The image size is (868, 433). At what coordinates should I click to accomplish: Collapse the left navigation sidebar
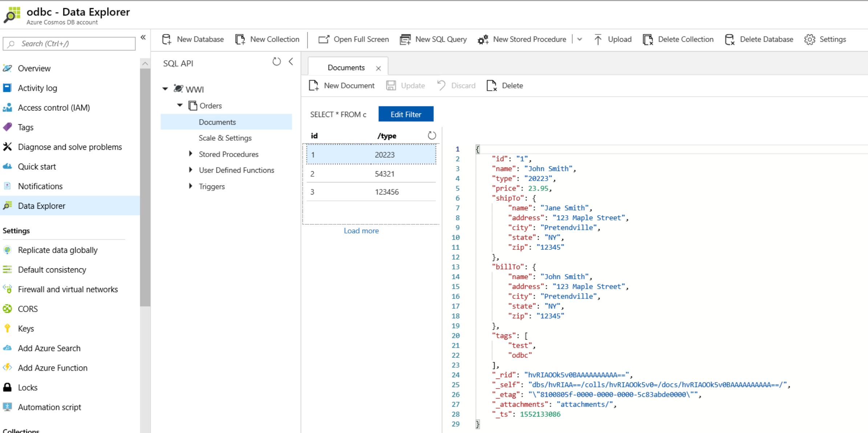click(143, 37)
